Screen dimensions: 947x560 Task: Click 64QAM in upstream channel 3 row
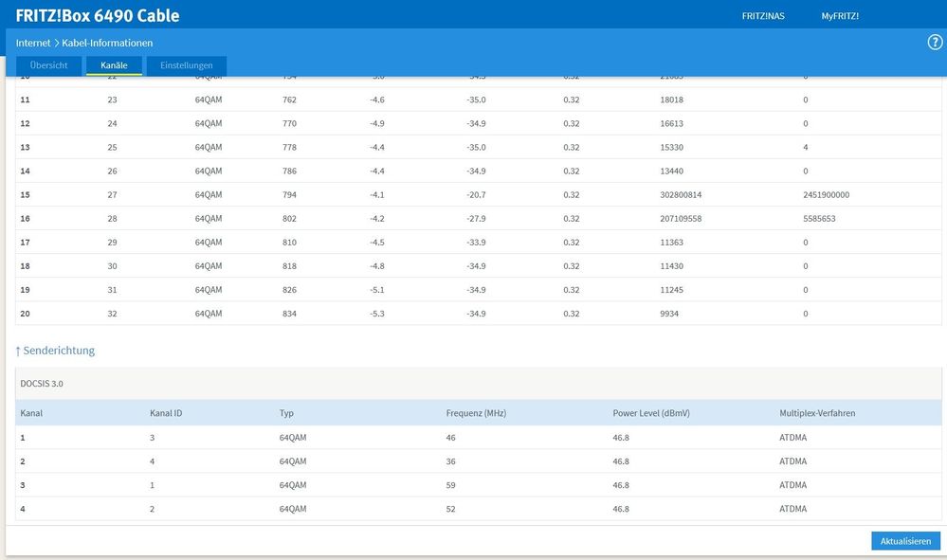(x=293, y=485)
